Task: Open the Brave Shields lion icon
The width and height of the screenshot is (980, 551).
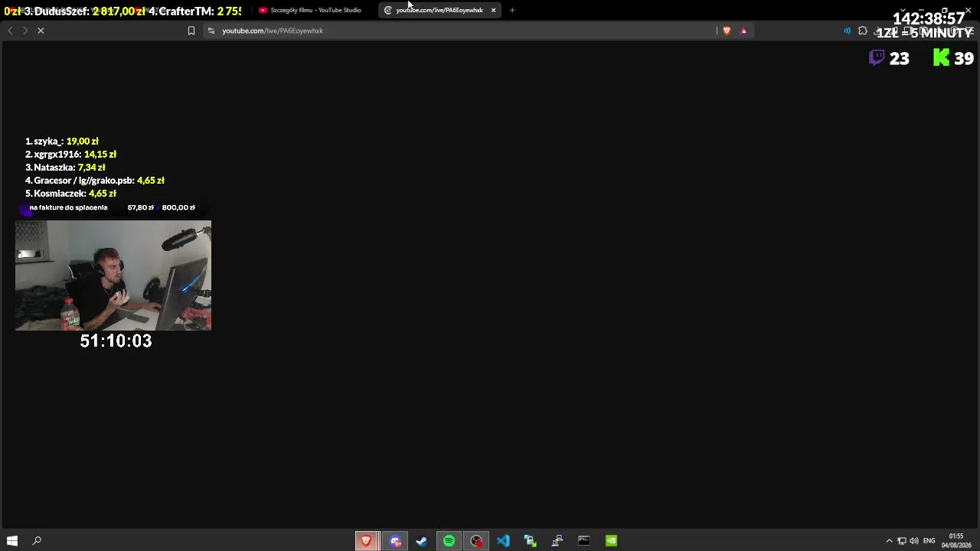Action: [727, 31]
